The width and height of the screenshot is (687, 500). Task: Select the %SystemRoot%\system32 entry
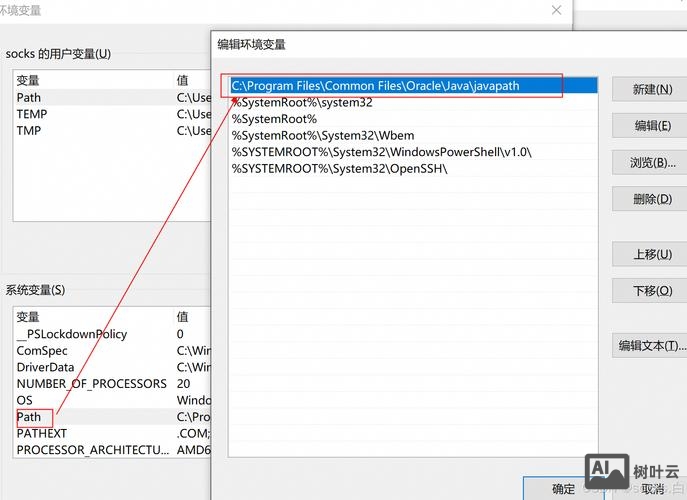(x=302, y=102)
